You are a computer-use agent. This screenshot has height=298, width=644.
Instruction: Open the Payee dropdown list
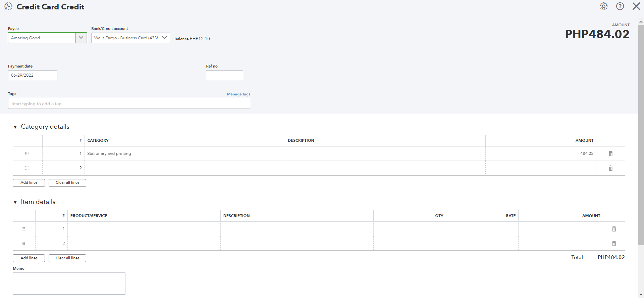(x=81, y=38)
